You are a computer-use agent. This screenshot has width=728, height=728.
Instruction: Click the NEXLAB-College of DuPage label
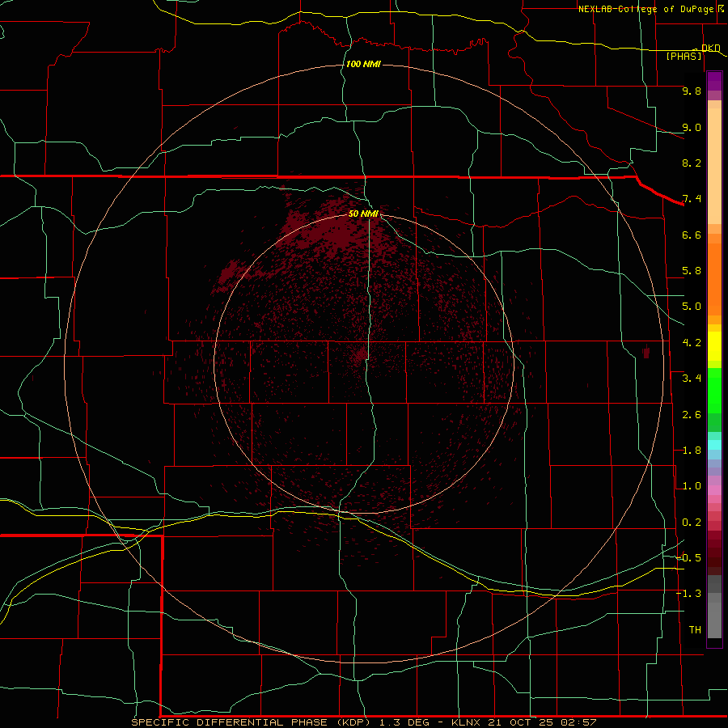click(x=645, y=9)
